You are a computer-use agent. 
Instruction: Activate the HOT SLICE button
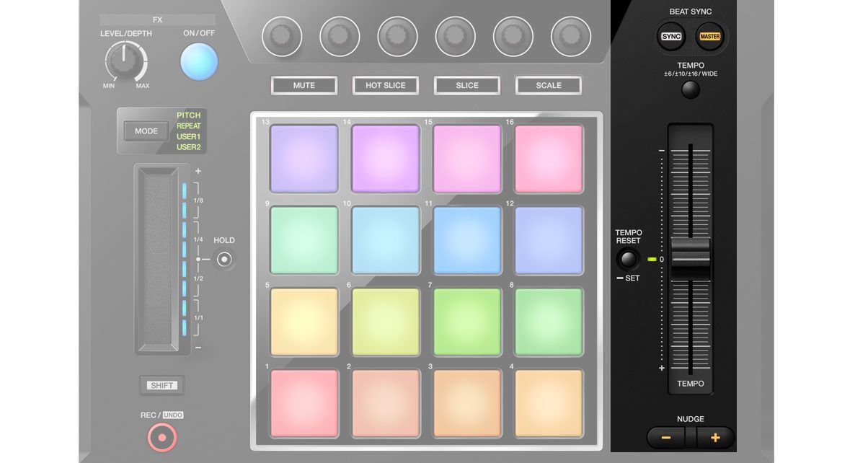tap(386, 85)
